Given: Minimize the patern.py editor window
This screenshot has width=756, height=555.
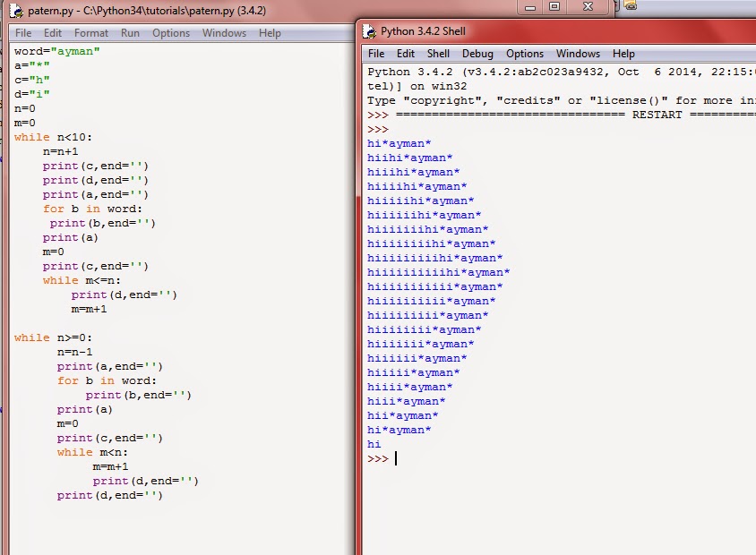Looking at the screenshot, I should pyautogui.click(x=529, y=8).
